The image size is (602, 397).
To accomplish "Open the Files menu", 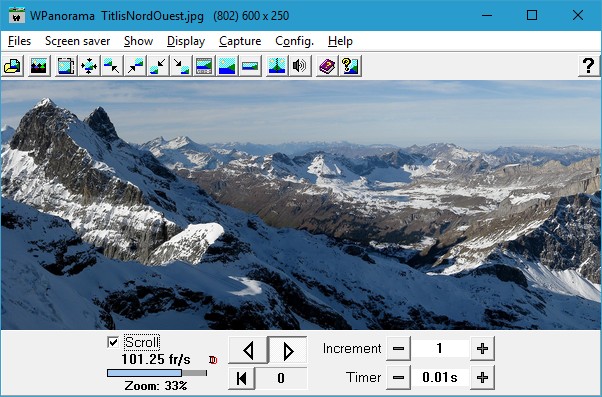I will click(19, 41).
